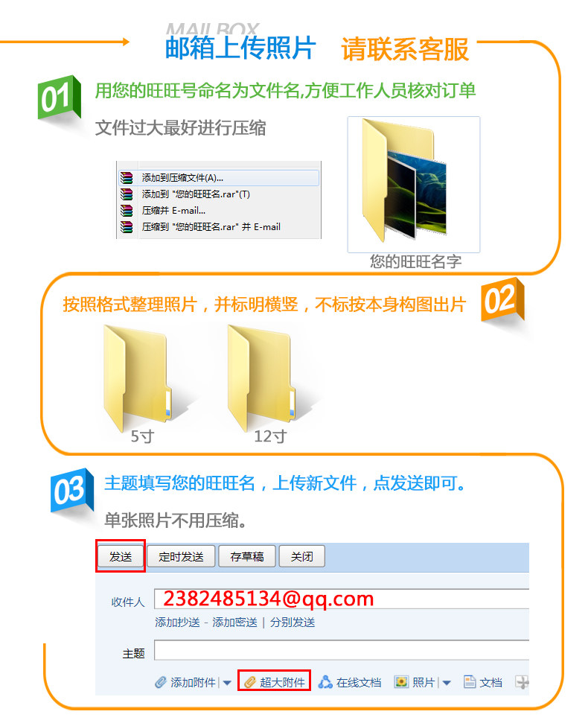Focus the 主题 subject input field

click(342, 650)
